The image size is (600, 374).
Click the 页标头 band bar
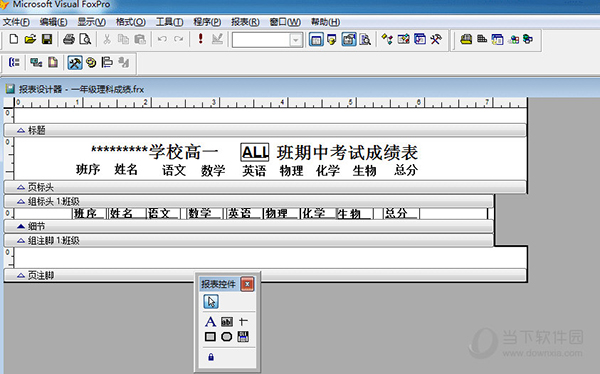(x=265, y=187)
